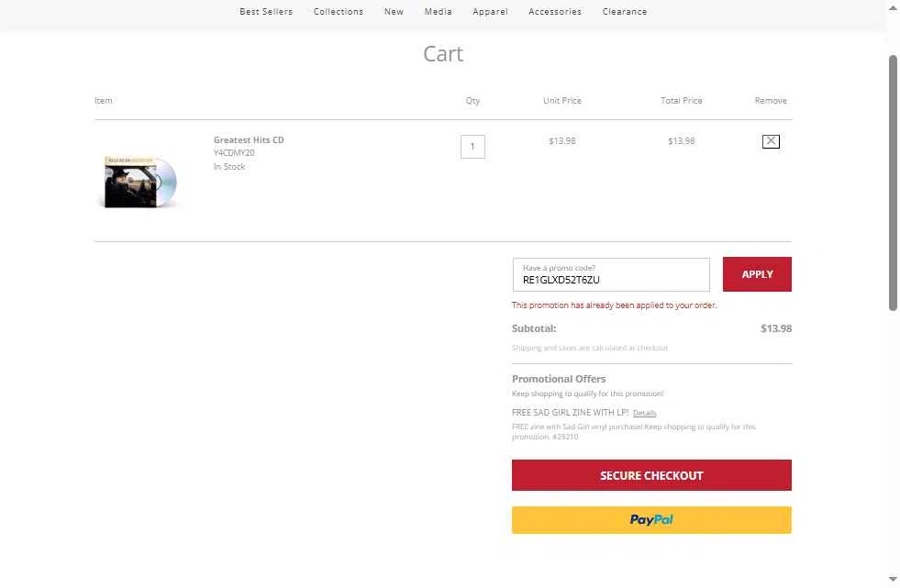900x588 pixels.
Task: Click the In Stock status text
Action: click(229, 167)
